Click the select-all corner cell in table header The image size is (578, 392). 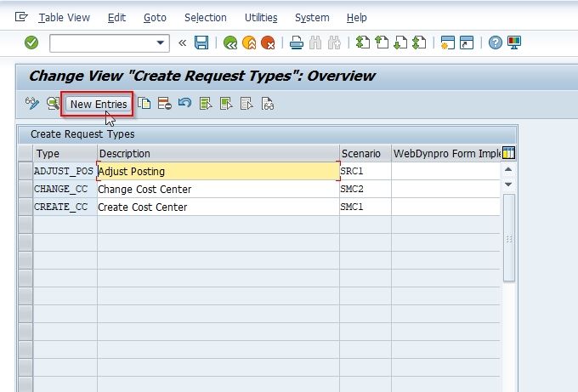coord(25,153)
